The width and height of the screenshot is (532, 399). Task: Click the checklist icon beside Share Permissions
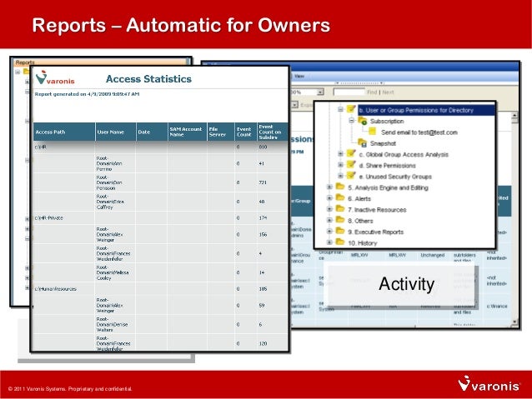click(x=351, y=165)
